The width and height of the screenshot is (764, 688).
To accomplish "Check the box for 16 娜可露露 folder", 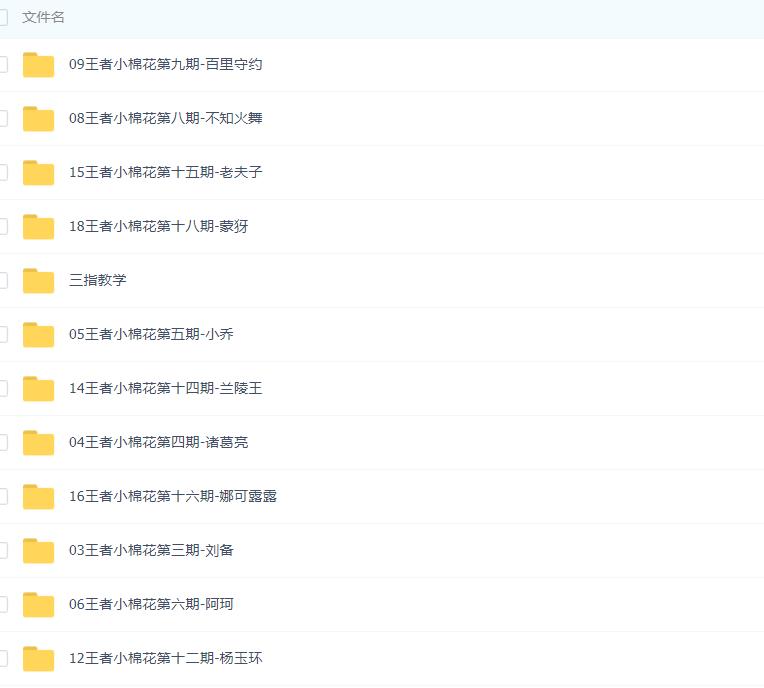I will coord(3,497).
